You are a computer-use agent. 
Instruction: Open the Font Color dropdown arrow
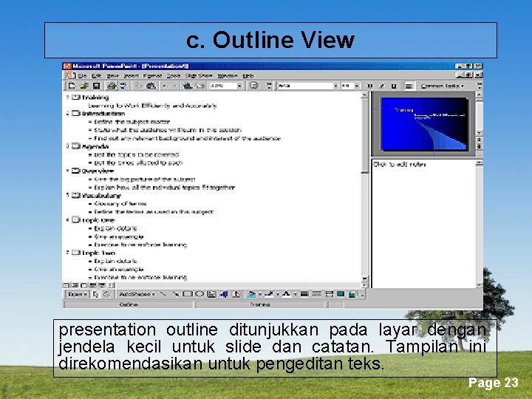coord(295,294)
